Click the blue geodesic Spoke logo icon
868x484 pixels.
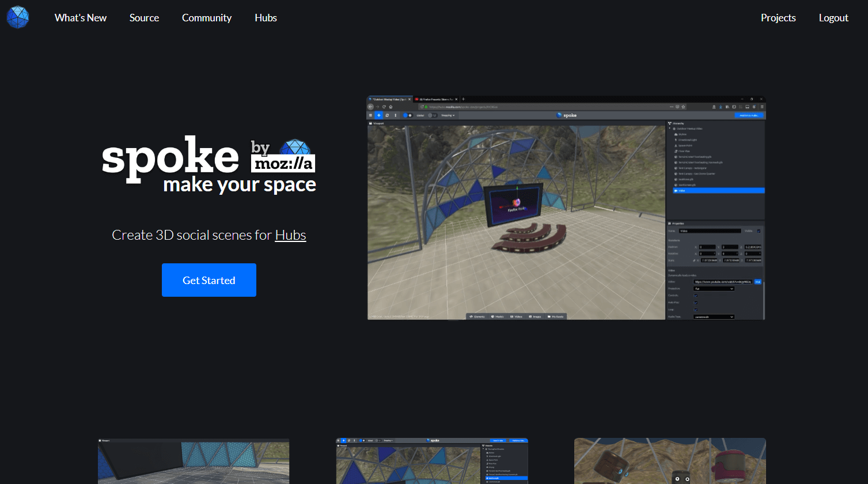pos(17,17)
